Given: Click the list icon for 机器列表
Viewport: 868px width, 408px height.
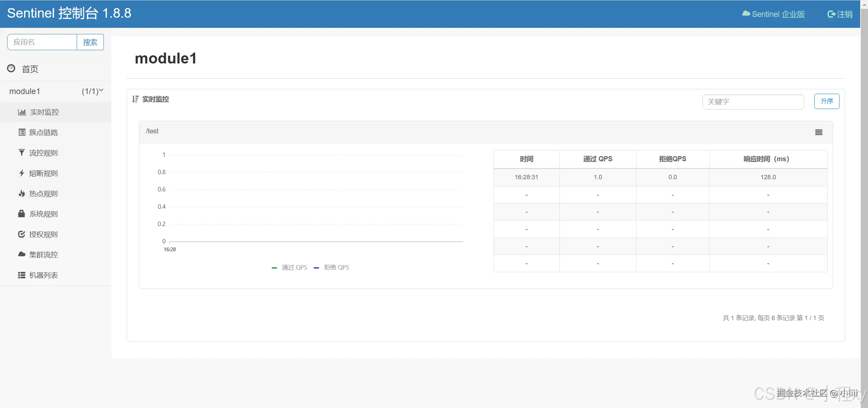Looking at the screenshot, I should [x=22, y=275].
